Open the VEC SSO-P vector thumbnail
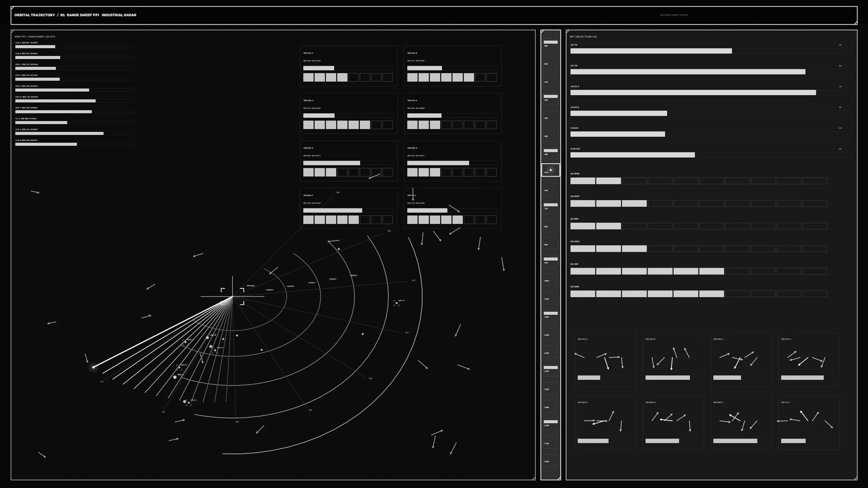Screen dimensions: 868x488 (741, 423)
